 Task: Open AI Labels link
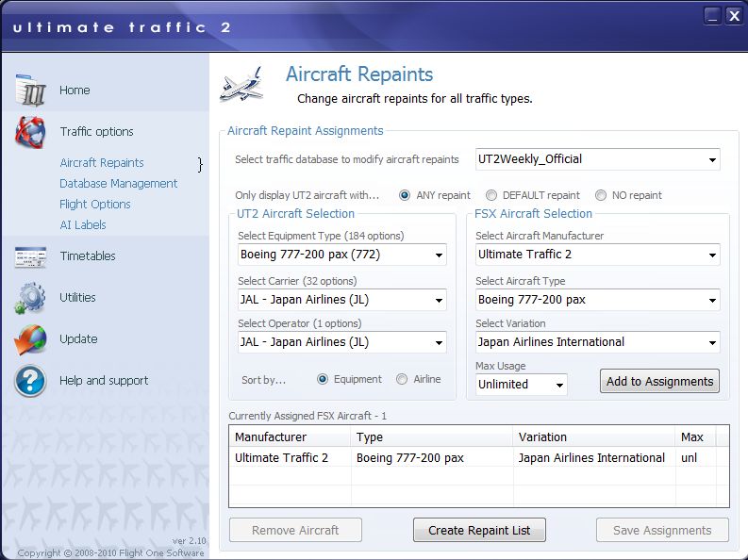coord(83,225)
